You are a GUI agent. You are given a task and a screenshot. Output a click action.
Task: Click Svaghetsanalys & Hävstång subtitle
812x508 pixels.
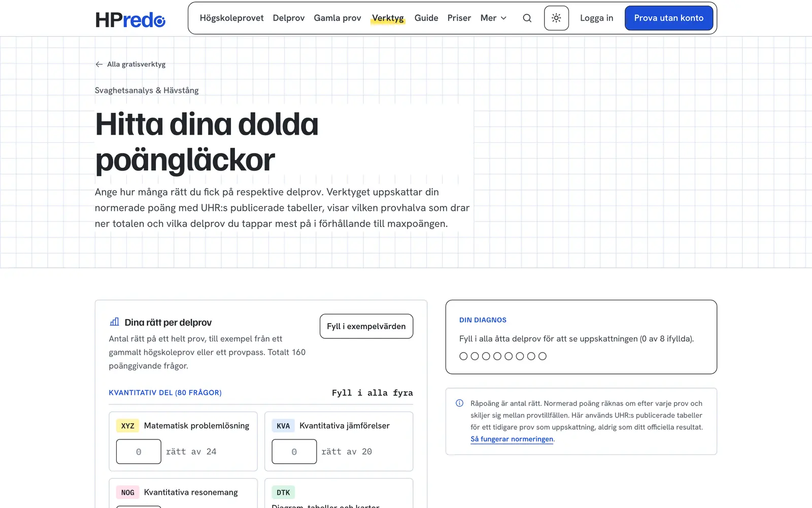coord(147,90)
